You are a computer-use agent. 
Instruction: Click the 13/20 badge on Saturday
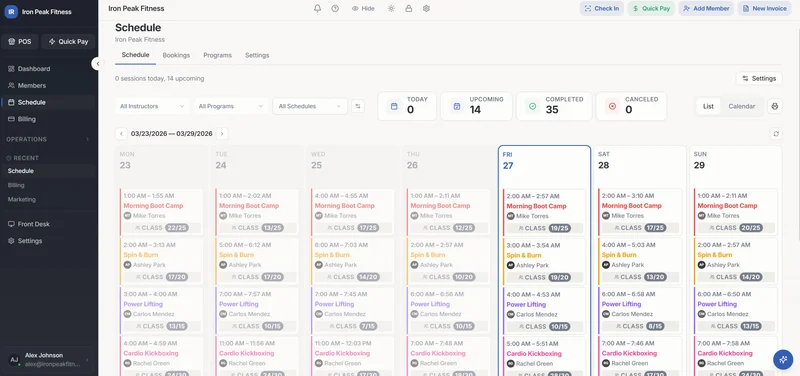point(655,277)
